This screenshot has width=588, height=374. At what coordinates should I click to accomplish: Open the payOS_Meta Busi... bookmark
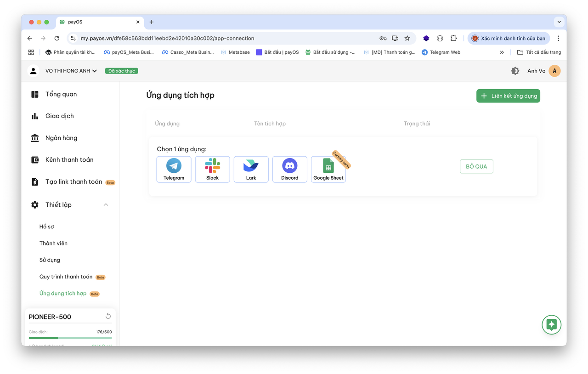click(129, 52)
